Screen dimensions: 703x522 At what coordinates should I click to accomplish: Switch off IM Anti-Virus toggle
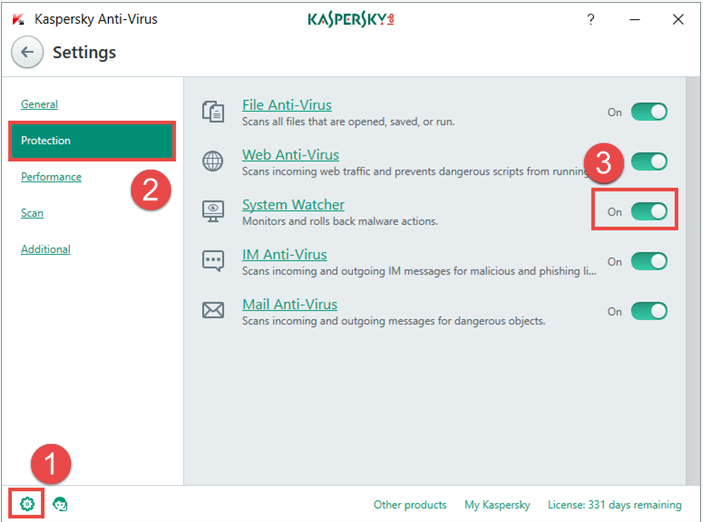[649, 261]
